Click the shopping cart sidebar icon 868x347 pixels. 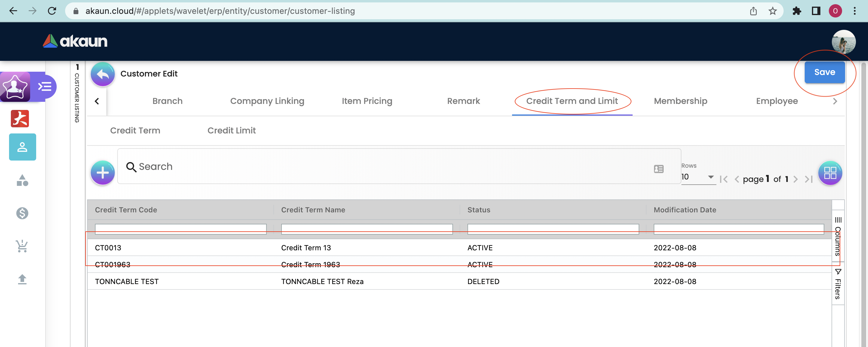pyautogui.click(x=22, y=246)
